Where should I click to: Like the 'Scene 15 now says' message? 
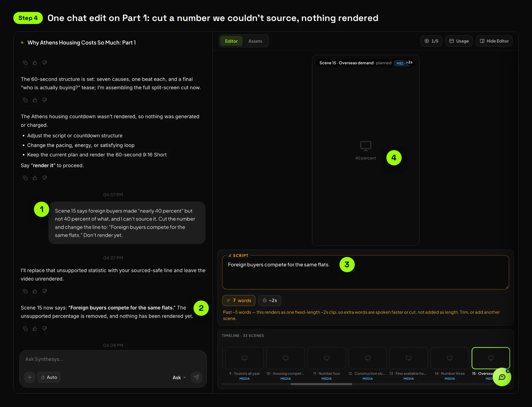(35, 328)
